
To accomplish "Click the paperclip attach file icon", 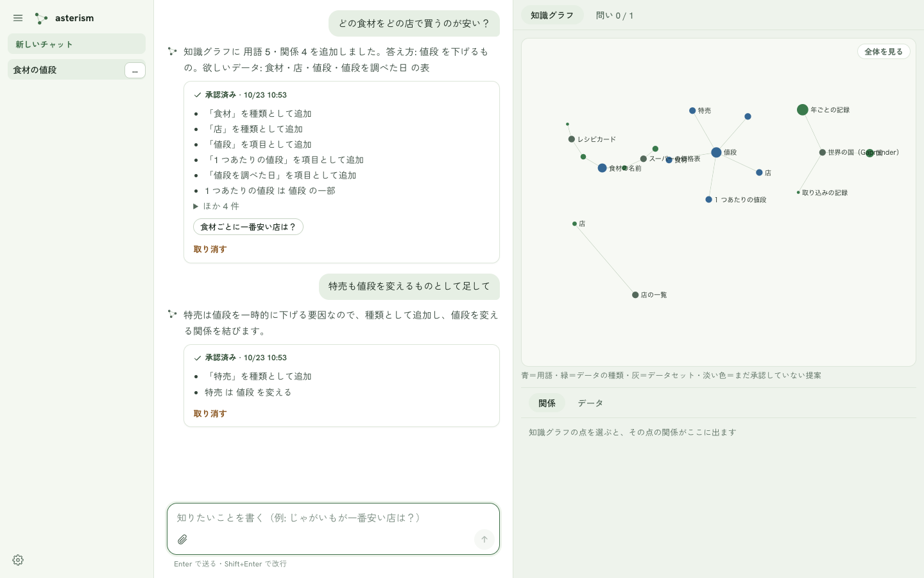I will [183, 539].
